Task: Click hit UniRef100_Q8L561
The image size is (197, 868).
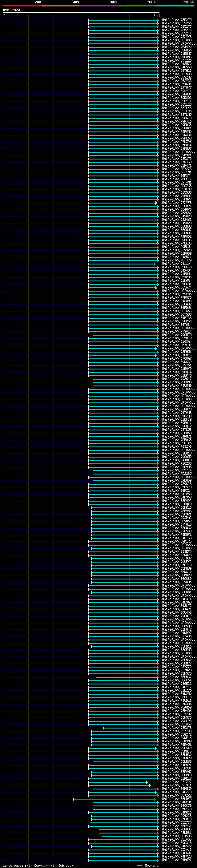Action: pyautogui.click(x=176, y=660)
